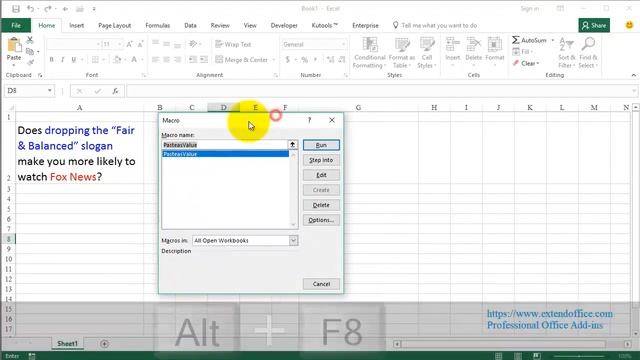640x360 pixels.
Task: Click Delete in the Macro dialog
Action: [x=321, y=205]
